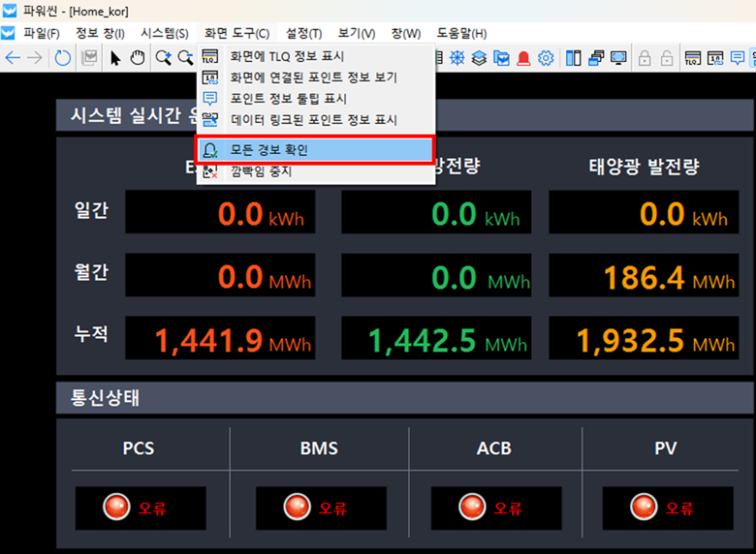Click the TLQ info toolbar icon at right
Image resolution: width=756 pixels, height=554 pixels.
coord(693,58)
